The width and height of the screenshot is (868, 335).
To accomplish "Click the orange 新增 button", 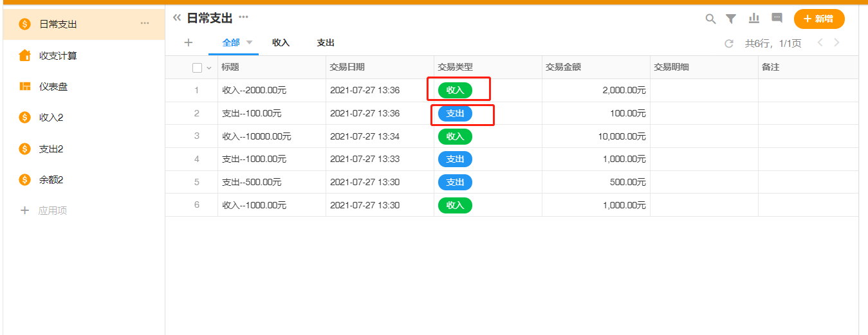I will tap(818, 19).
